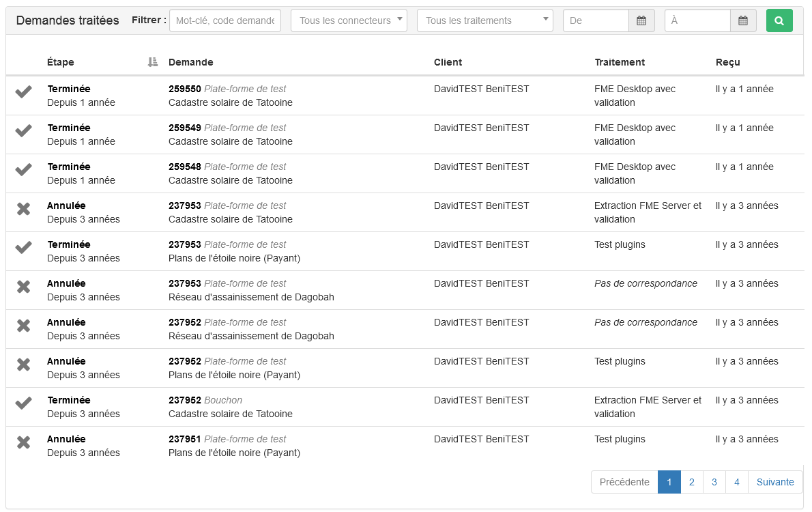Open the calendar for the De date
Viewport: 812px width, 512px height.
pos(641,20)
